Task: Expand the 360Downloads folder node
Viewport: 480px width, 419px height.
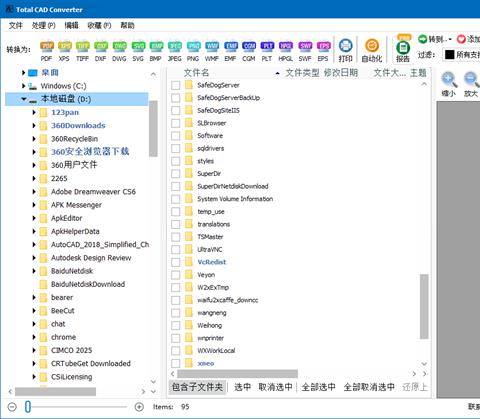Action: click(34, 126)
